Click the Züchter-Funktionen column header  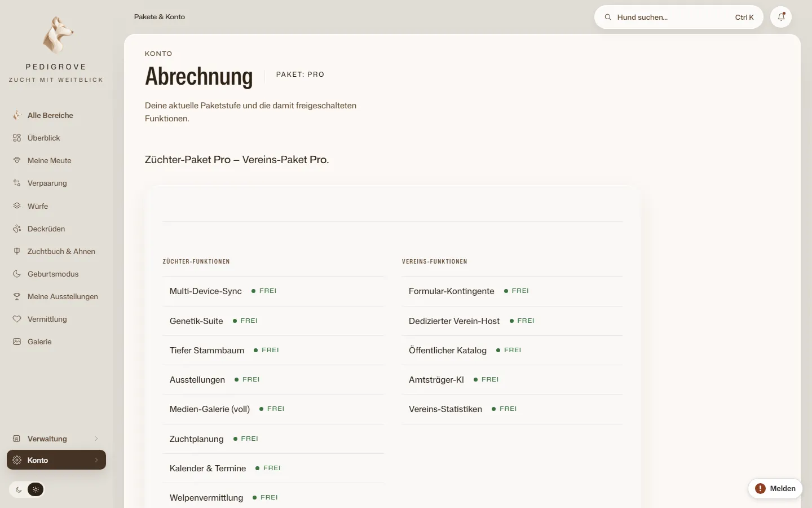click(x=196, y=261)
